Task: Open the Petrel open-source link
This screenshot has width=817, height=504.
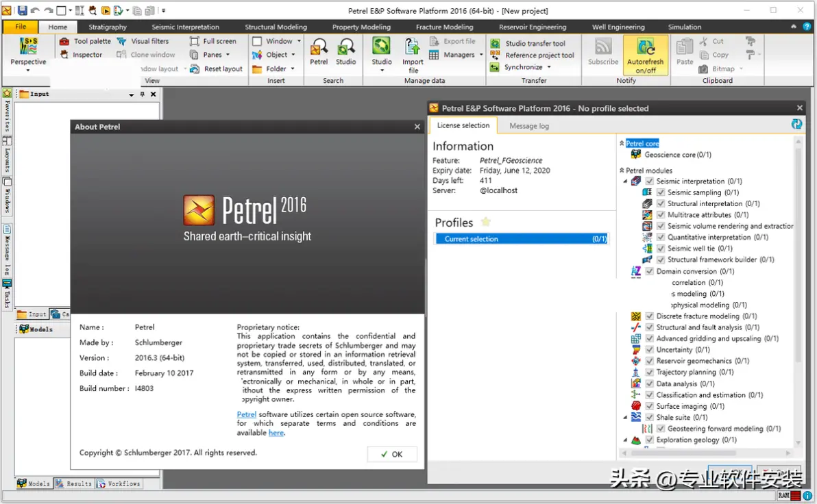Action: [247, 414]
